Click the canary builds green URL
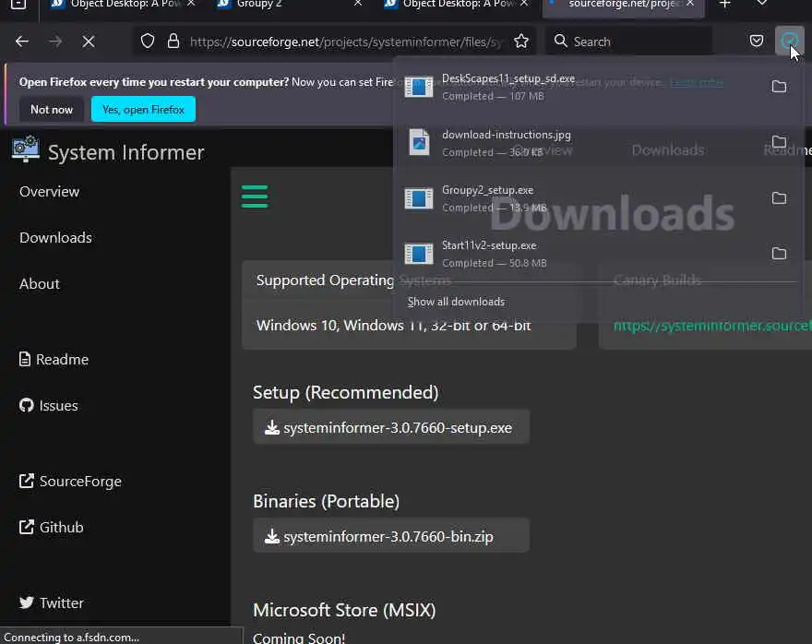Viewport: 812px width, 644px height. click(712, 326)
